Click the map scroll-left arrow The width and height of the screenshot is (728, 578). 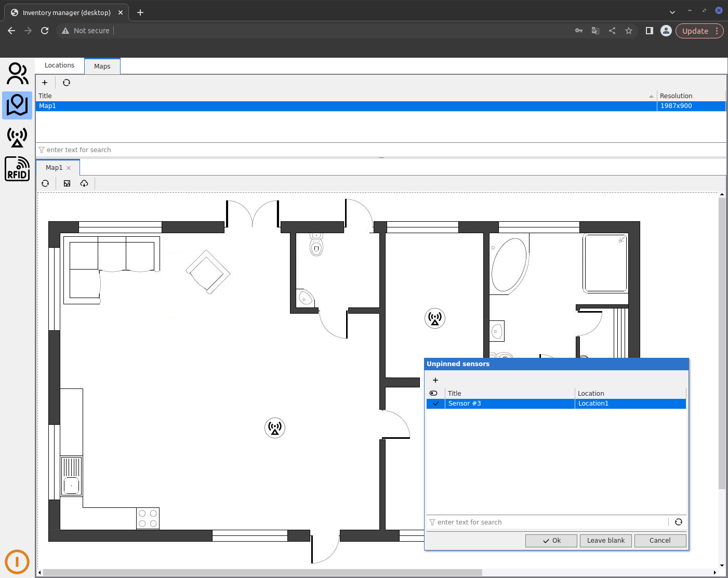40,572
